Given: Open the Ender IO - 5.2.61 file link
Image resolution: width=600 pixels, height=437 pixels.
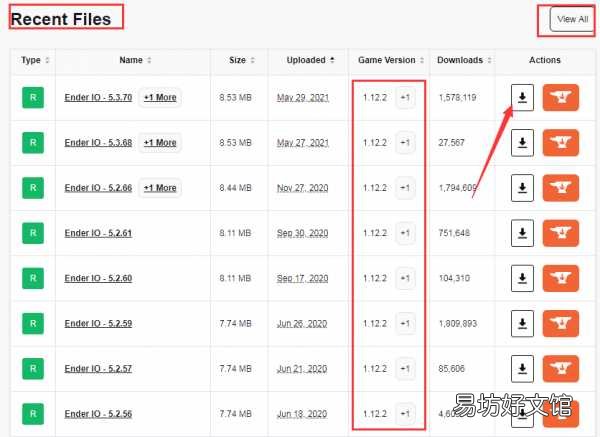Looking at the screenshot, I should click(98, 233).
